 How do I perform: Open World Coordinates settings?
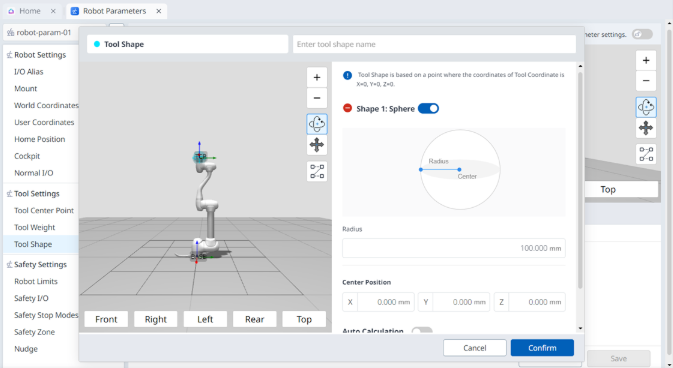coord(46,105)
